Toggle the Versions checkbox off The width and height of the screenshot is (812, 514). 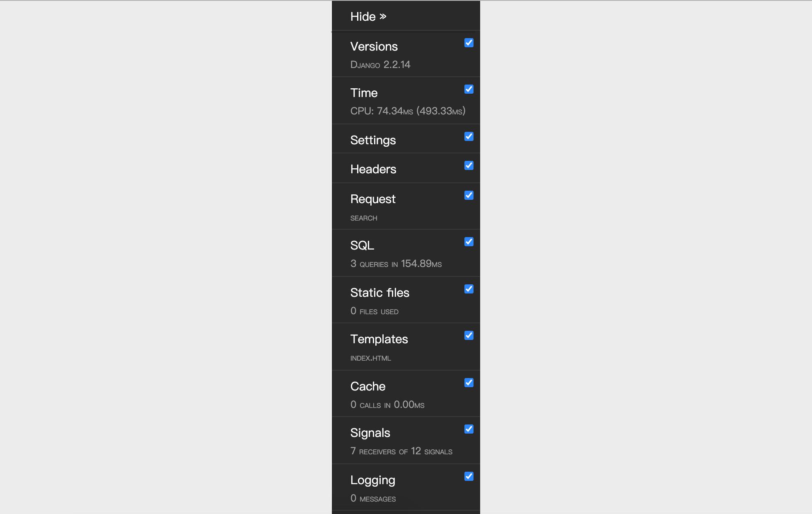click(x=469, y=43)
